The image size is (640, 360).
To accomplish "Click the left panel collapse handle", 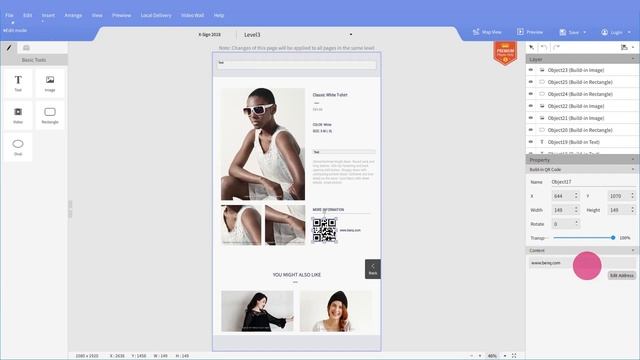I will click(x=70, y=209).
